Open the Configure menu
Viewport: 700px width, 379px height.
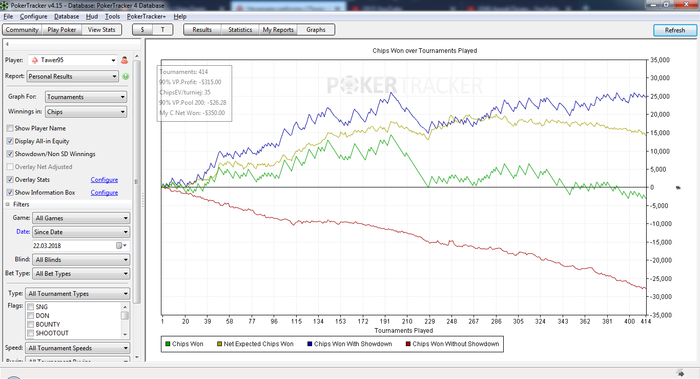click(33, 17)
